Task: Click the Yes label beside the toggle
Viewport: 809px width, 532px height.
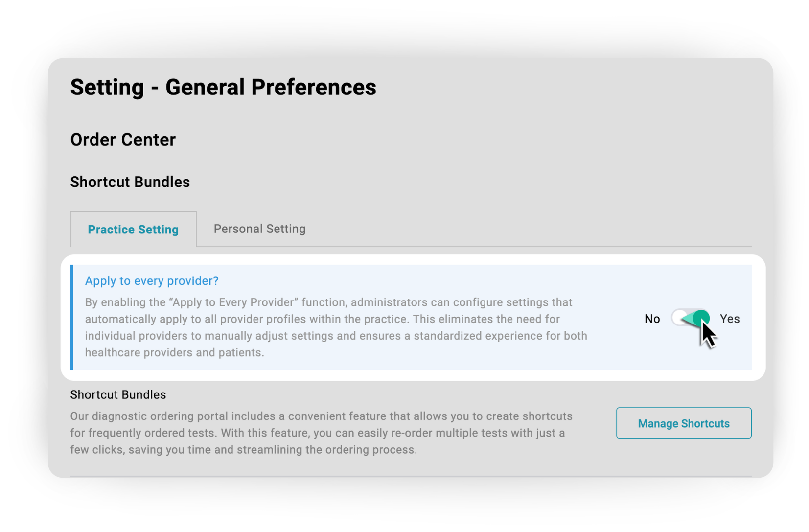Action: pyautogui.click(x=729, y=319)
